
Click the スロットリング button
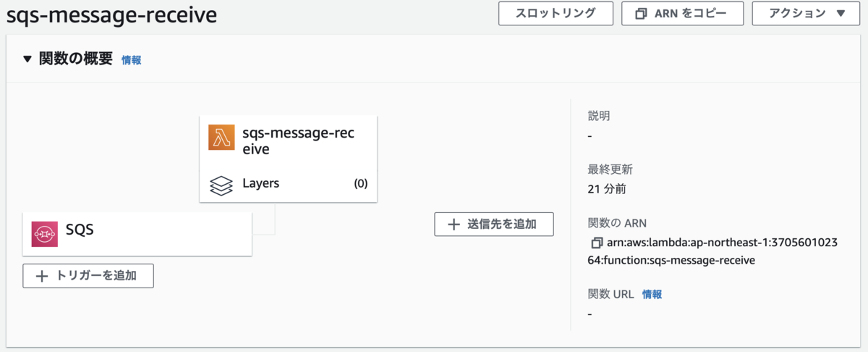pyautogui.click(x=556, y=13)
